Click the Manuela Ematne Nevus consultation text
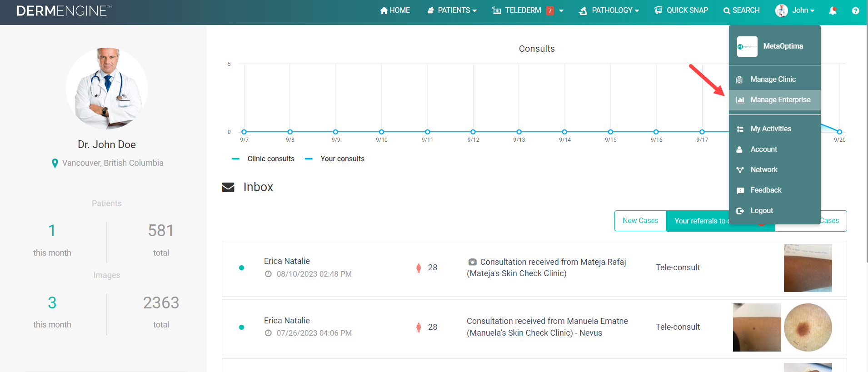The height and width of the screenshot is (372, 868). pyautogui.click(x=548, y=327)
